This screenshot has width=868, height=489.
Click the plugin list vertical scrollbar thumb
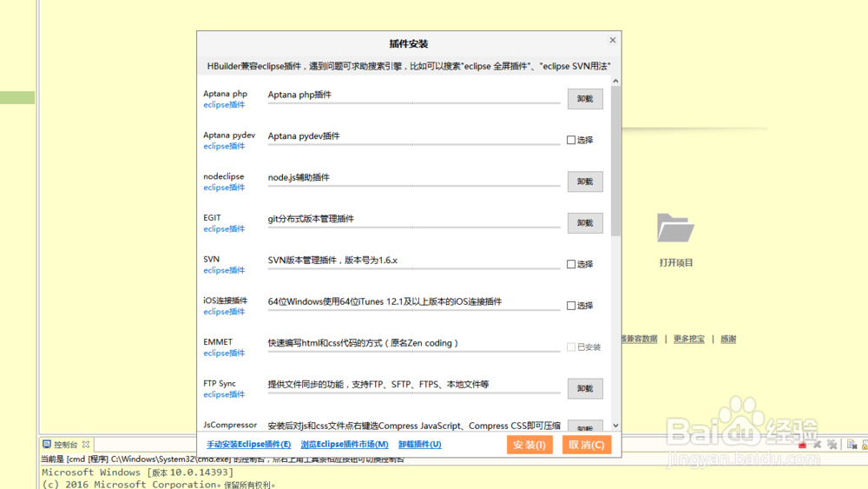coord(615,161)
